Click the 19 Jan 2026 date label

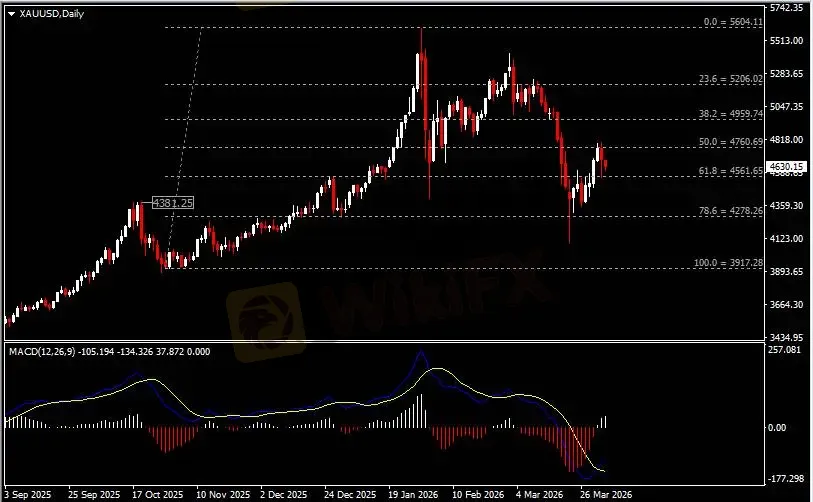[x=413, y=494]
